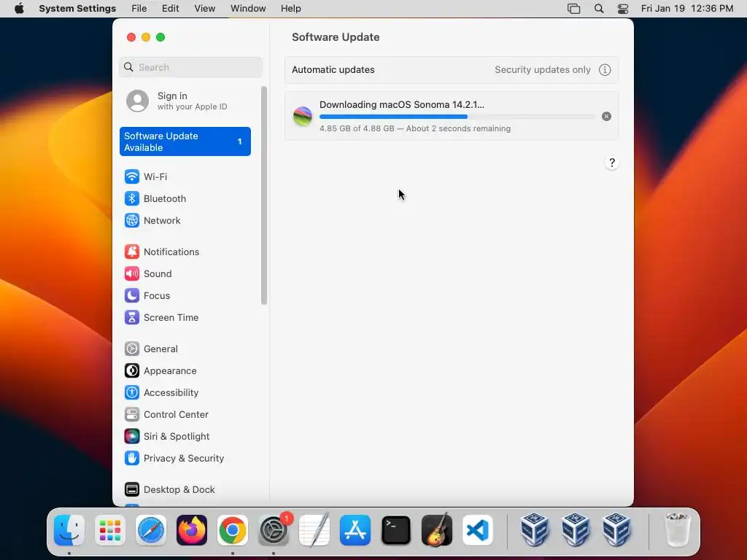This screenshot has height=560, width=747.
Task: Click System Settings icon in Dock
Action: coord(274,530)
